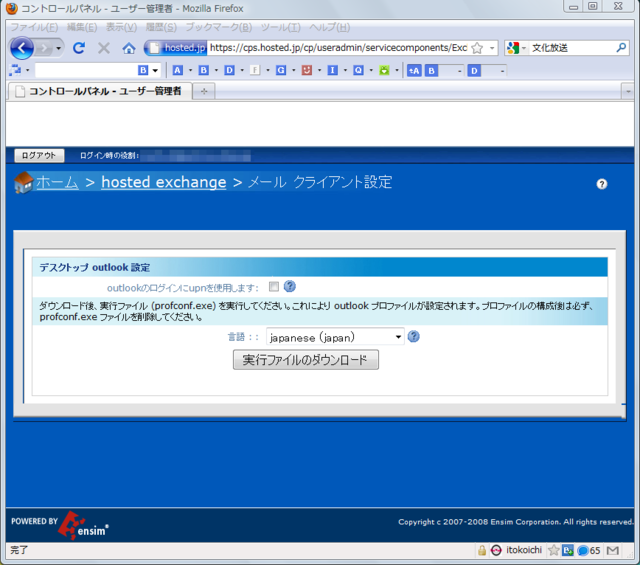Click the 実行ファイルのダウンロード button
Screen dimensions: 640x565
pos(306,360)
